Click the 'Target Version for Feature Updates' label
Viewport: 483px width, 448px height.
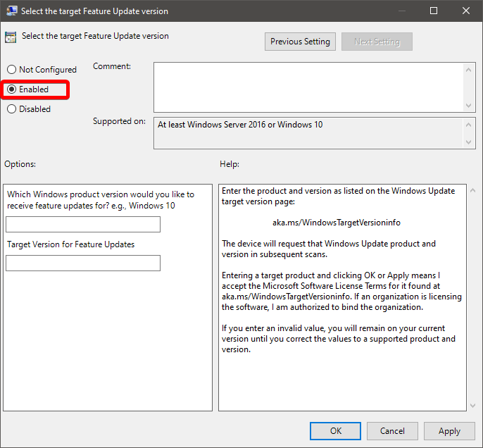[71, 244]
